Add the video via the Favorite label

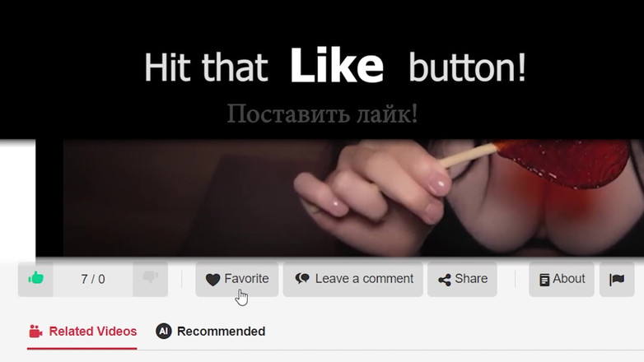coord(246,279)
